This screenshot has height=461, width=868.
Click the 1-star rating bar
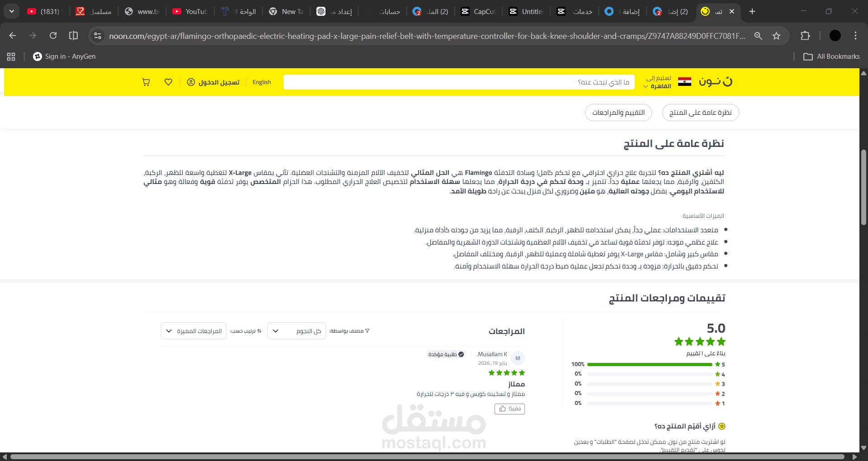coord(650,403)
